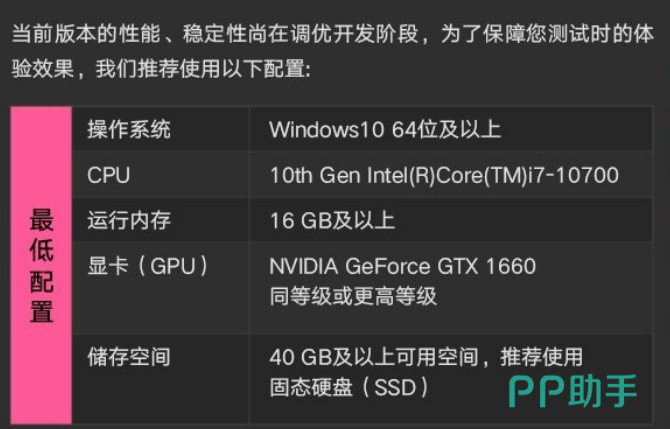Select the NVIDIA GeForce GTX 1660 text
670x429 pixels.
(x=402, y=266)
